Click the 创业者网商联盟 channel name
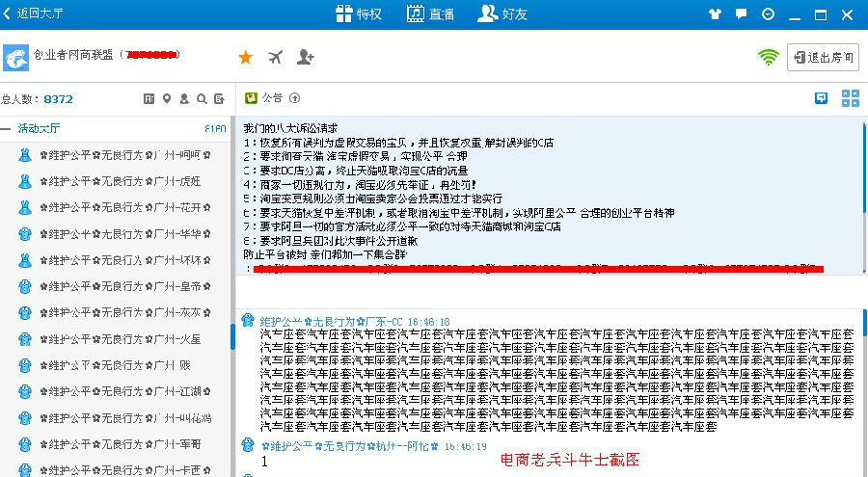868x477 pixels. coord(73,55)
